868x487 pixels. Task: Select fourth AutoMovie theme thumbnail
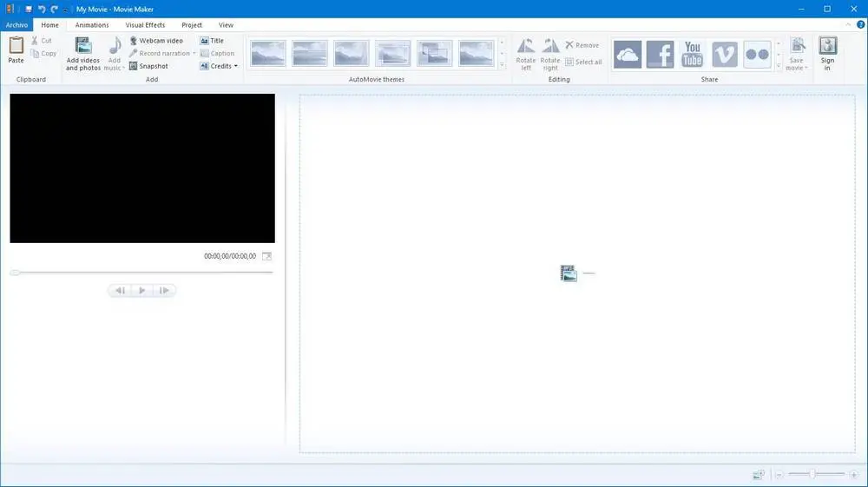pyautogui.click(x=392, y=54)
